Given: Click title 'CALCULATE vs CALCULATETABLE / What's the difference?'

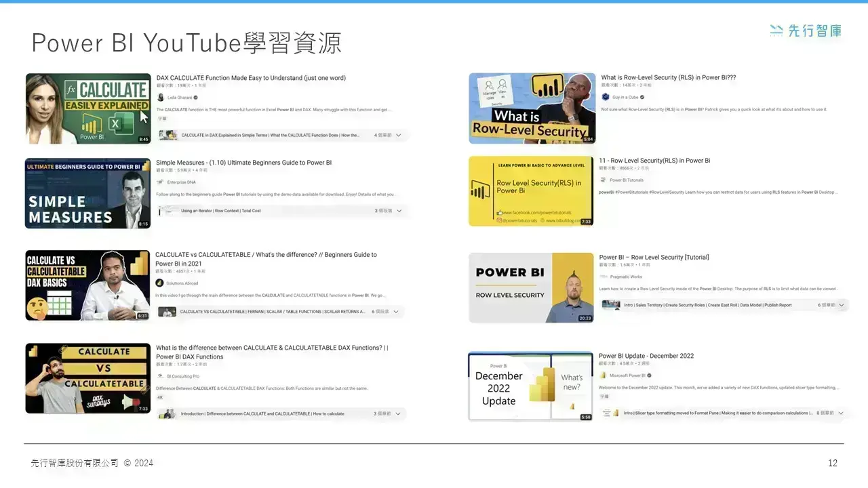Looking at the screenshot, I should [x=266, y=259].
